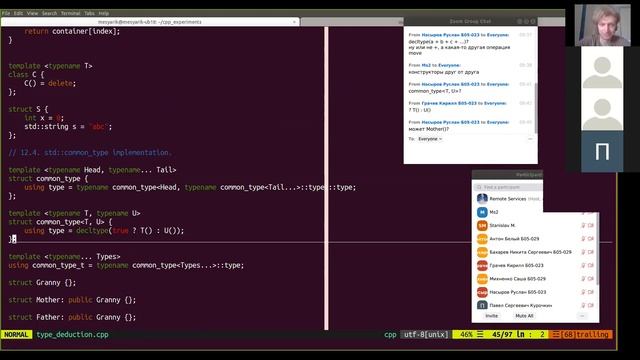Click the chat message "common_type<T, U>?"
Screen dimensions: 640x360
435,91
